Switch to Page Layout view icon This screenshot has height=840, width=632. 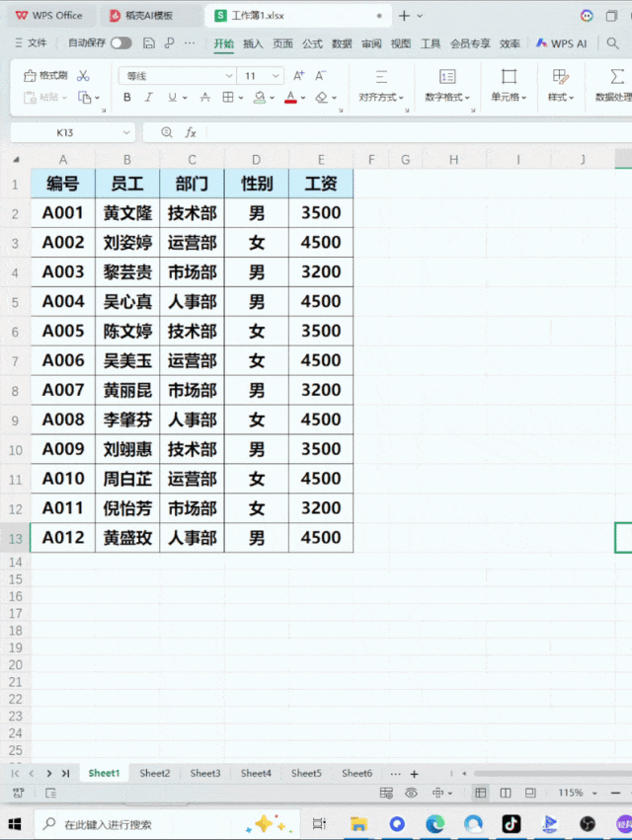click(x=506, y=793)
